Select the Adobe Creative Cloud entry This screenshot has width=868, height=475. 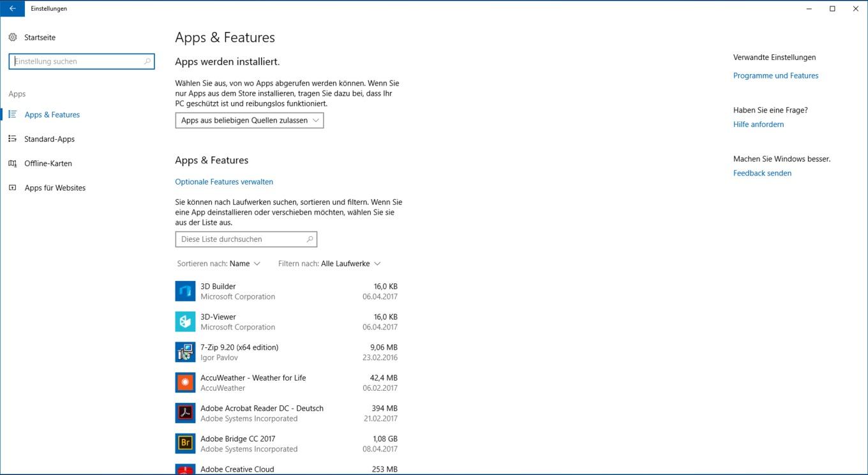(288, 468)
